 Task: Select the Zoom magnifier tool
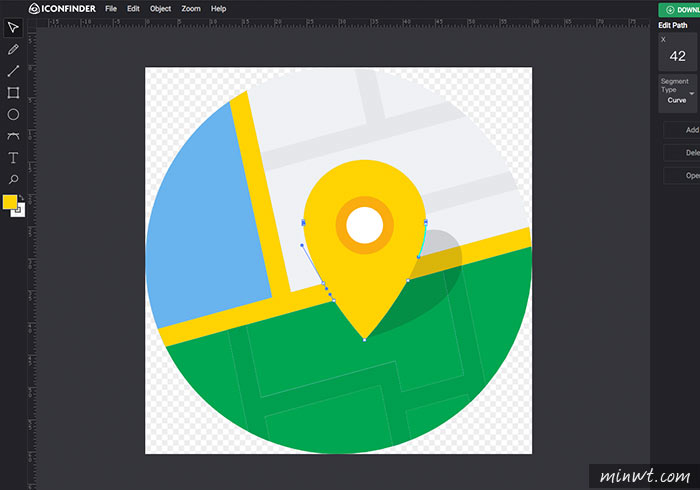pos(13,179)
